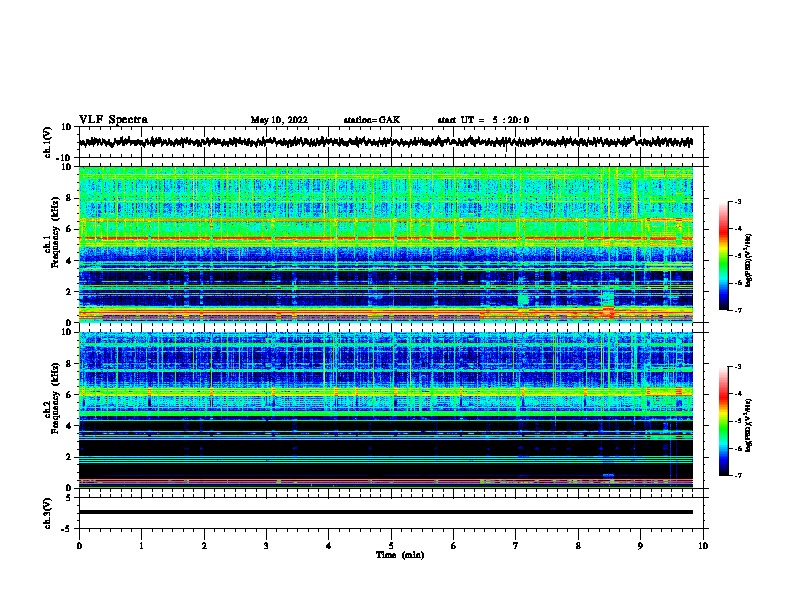Click the time axis tick label "5"

[391, 546]
